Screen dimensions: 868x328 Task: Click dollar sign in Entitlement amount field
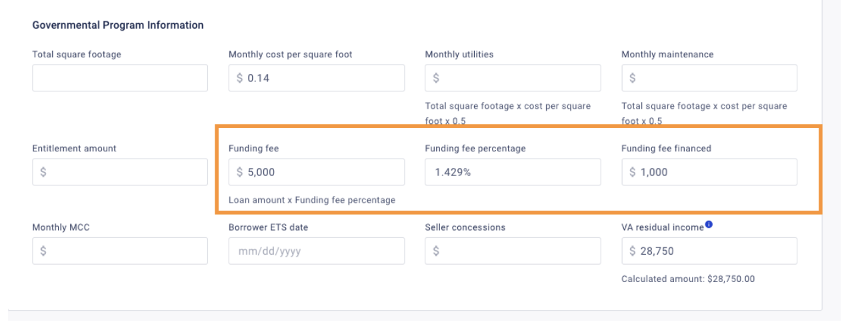click(43, 172)
